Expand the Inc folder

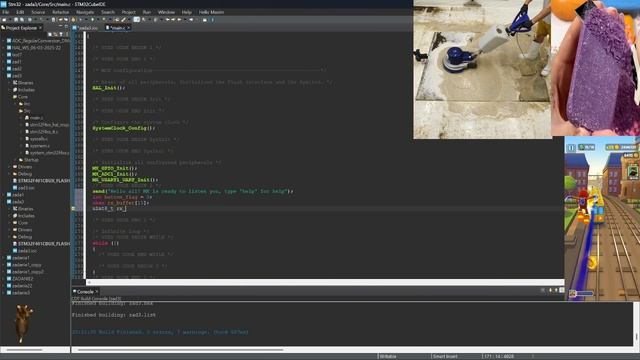click(16, 104)
